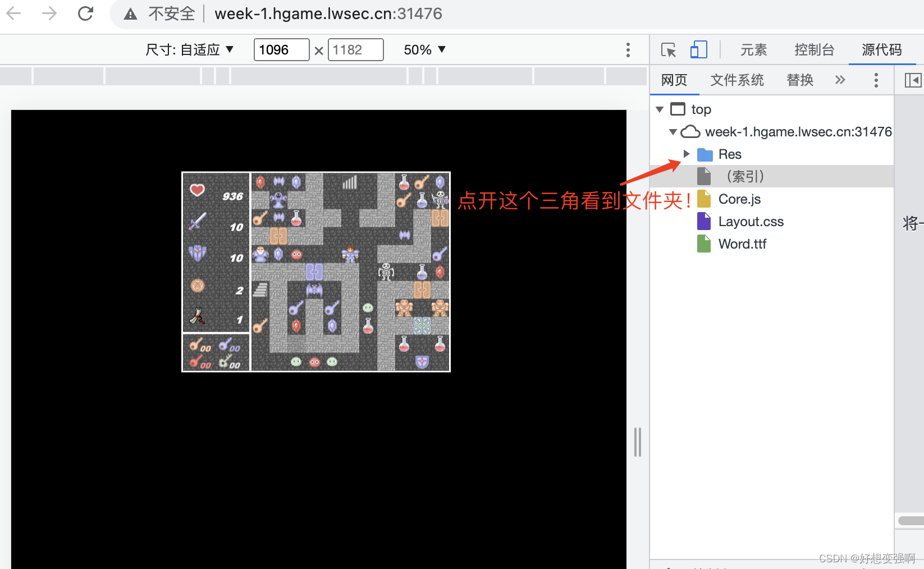Click the downward staircase icon in game
Viewport: 924px width, 569px height.
[260, 290]
